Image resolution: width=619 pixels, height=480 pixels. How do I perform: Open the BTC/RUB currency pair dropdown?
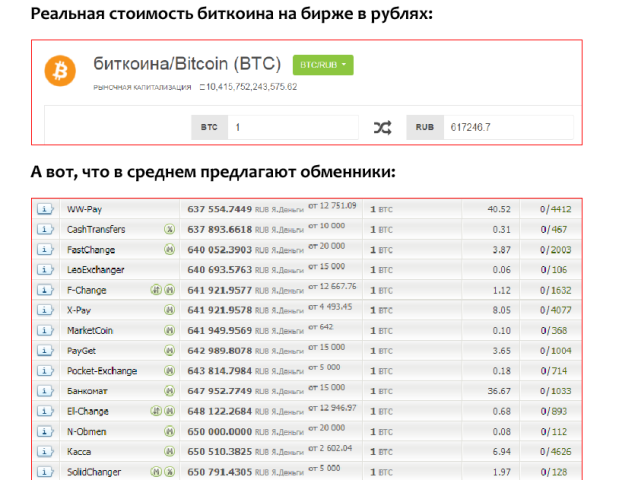[323, 65]
